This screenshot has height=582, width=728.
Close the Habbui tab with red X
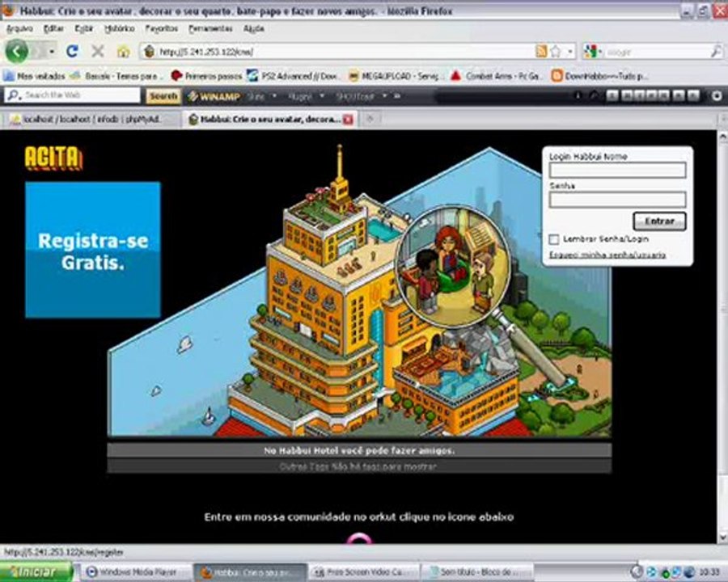coord(348,120)
